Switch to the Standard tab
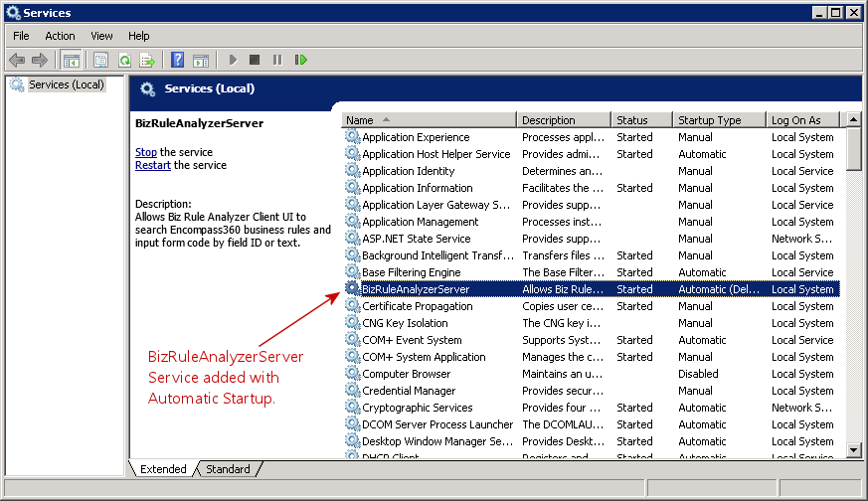This screenshot has height=501, width=868. pyautogui.click(x=228, y=469)
